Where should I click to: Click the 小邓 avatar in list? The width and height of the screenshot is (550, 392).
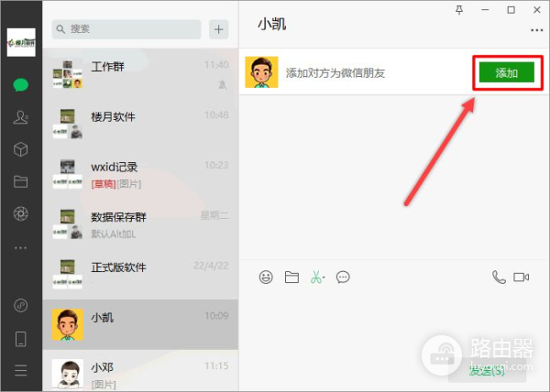(67, 374)
